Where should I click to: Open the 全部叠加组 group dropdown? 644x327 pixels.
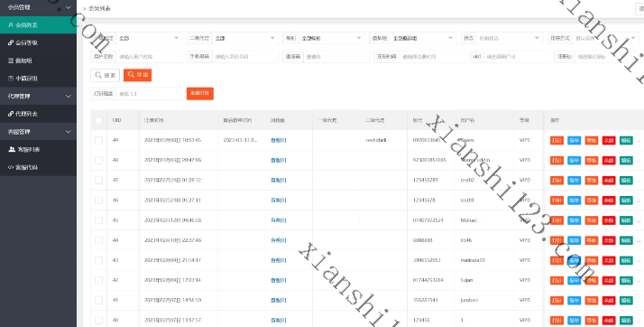[x=423, y=38]
